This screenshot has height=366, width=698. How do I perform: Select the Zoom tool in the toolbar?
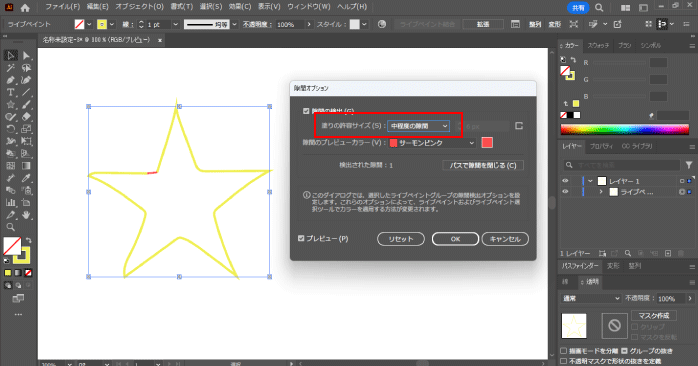pos(10,227)
